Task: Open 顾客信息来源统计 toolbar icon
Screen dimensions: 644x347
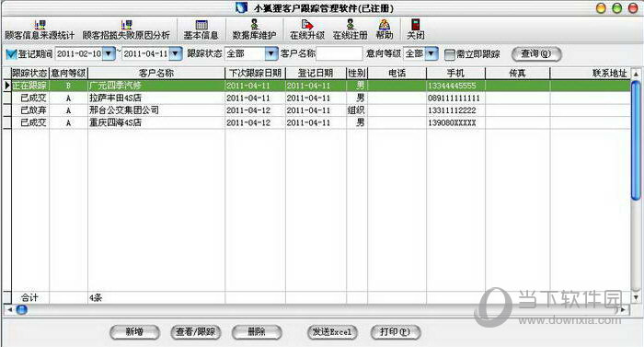Action: point(40,29)
